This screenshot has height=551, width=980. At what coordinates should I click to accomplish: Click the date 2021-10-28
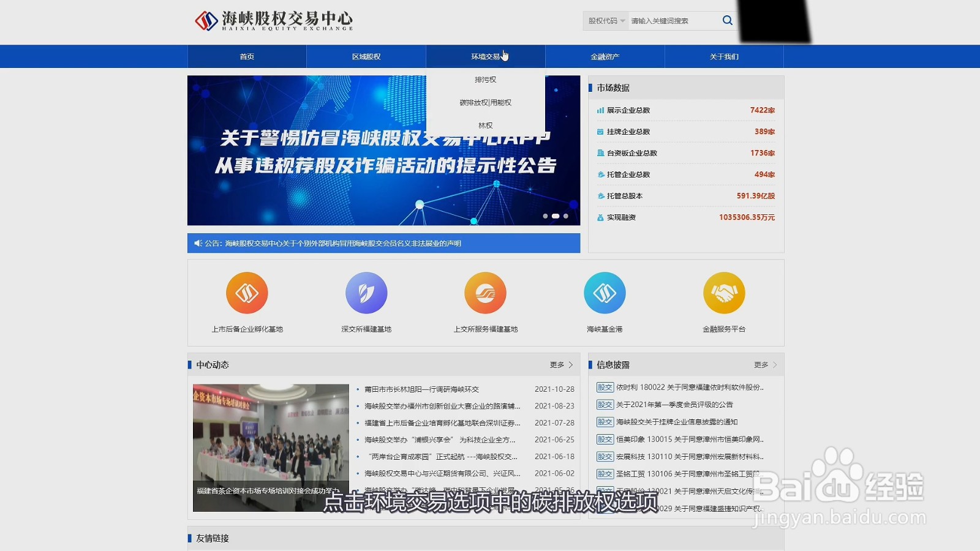click(554, 389)
